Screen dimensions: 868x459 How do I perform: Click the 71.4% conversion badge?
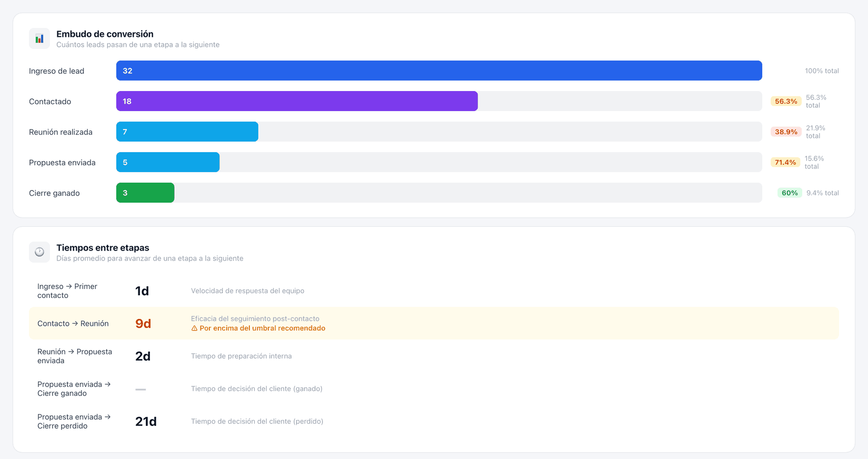coord(785,162)
